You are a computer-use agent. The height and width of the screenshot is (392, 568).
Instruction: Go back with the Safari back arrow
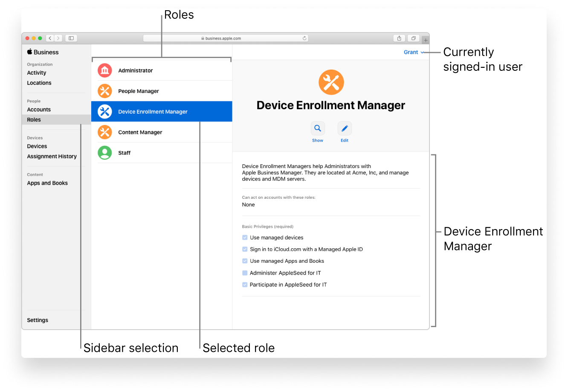click(x=50, y=38)
